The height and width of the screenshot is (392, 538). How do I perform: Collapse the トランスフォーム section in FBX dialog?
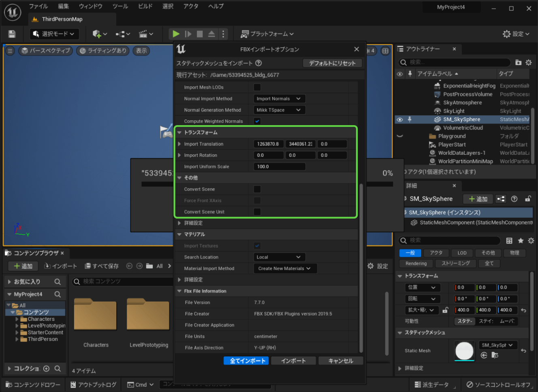pos(179,132)
